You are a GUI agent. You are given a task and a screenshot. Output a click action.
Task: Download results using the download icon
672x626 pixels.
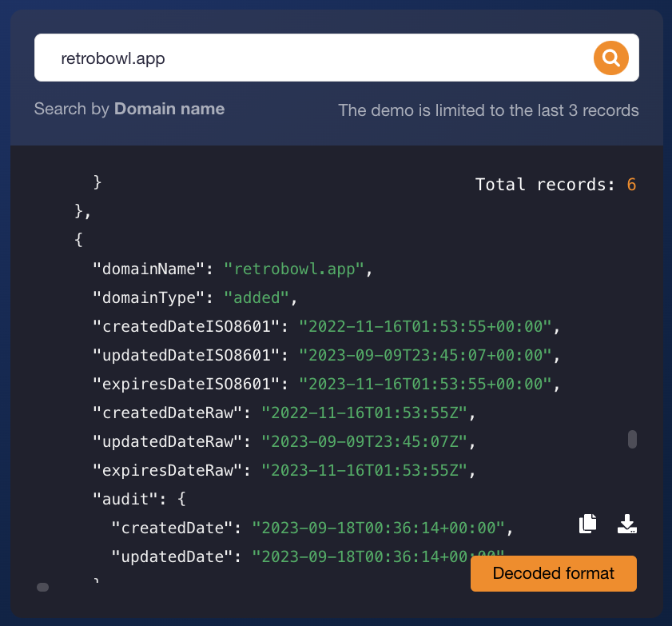coord(626,524)
